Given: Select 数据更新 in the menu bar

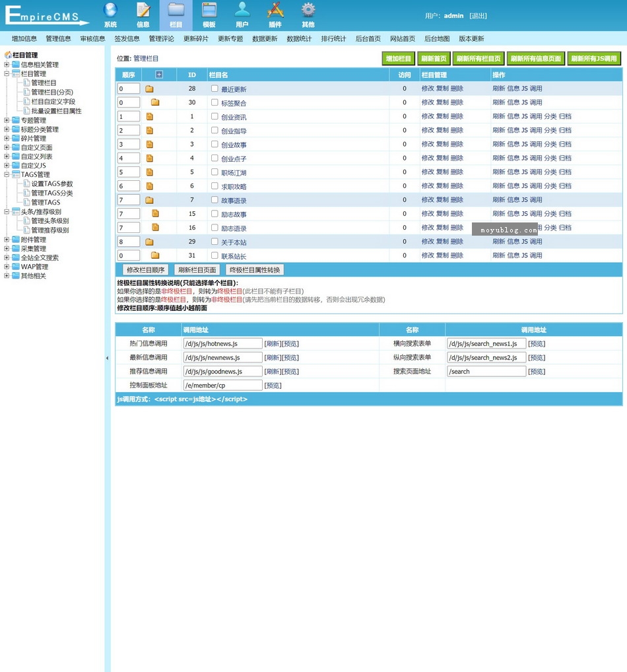Looking at the screenshot, I should pyautogui.click(x=265, y=38).
